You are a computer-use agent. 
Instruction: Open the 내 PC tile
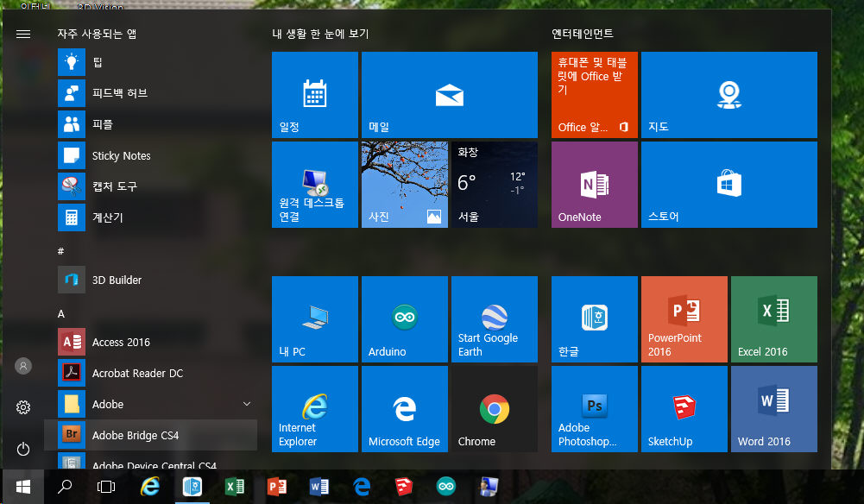[x=315, y=319]
